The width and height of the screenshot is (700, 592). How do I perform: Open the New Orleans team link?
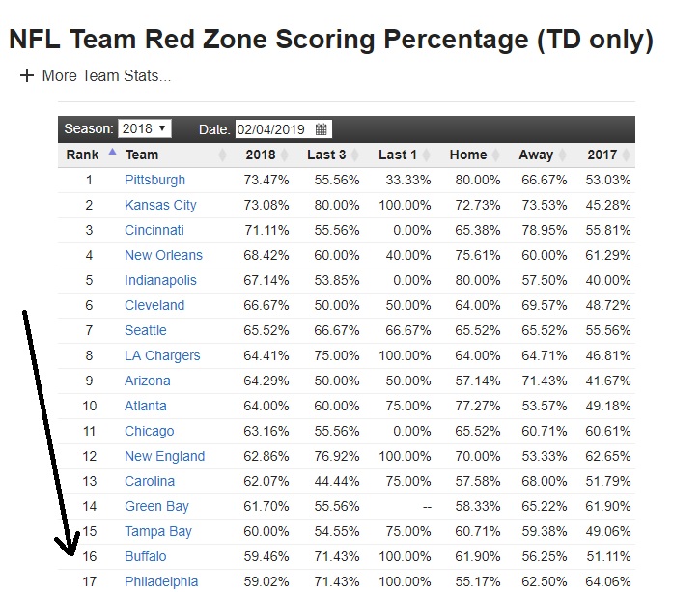pyautogui.click(x=163, y=255)
